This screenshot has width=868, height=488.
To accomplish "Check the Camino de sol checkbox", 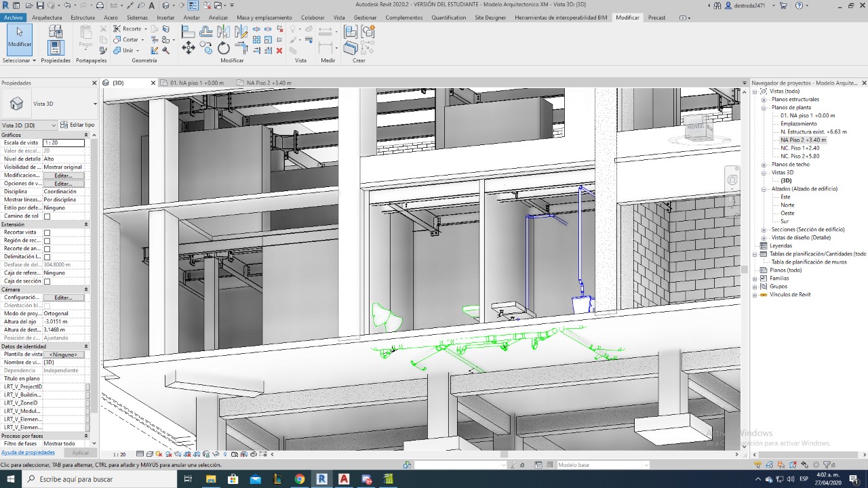I will (x=47, y=216).
